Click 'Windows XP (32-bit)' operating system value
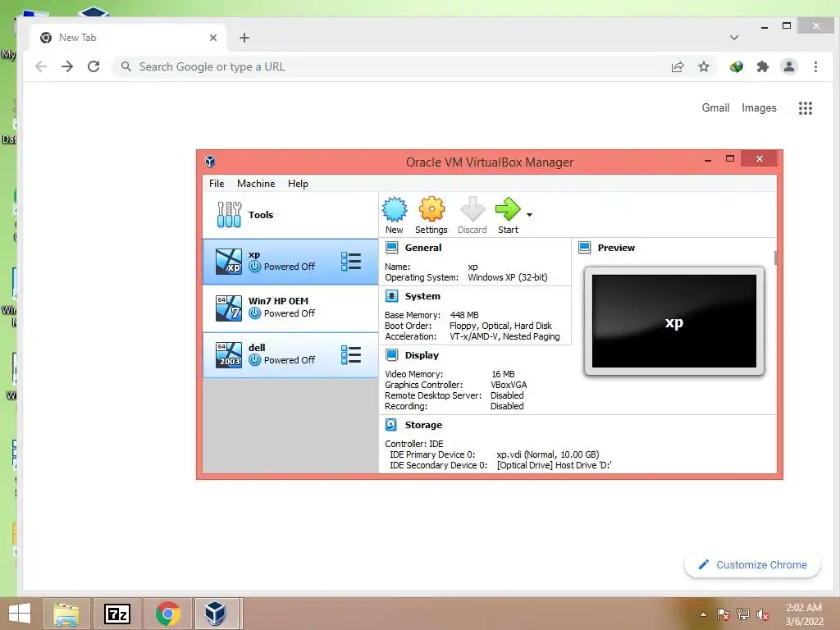The width and height of the screenshot is (840, 630). (507, 277)
